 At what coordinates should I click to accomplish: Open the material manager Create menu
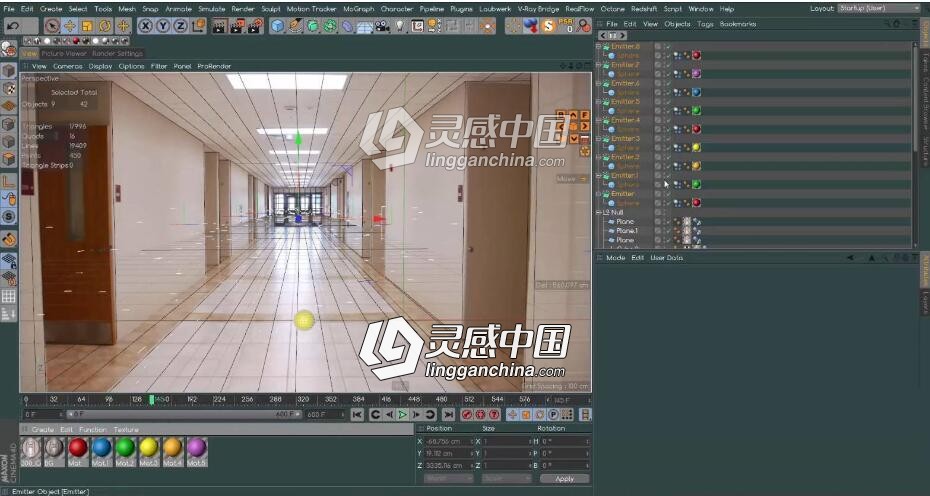42,430
